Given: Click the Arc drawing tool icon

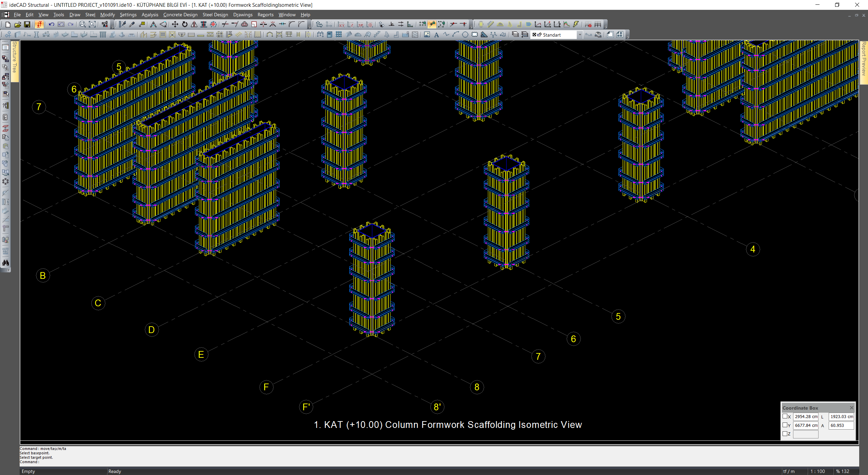Looking at the screenshot, I should point(456,35).
